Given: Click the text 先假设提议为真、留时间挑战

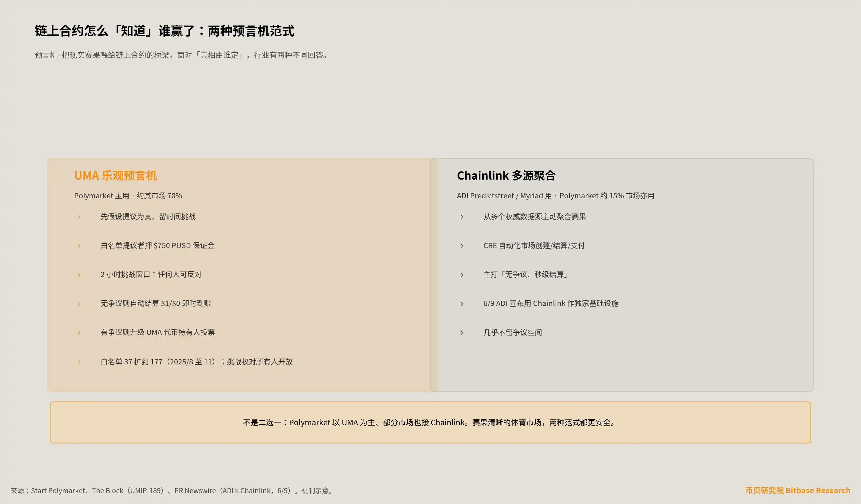Looking at the screenshot, I should (148, 216).
